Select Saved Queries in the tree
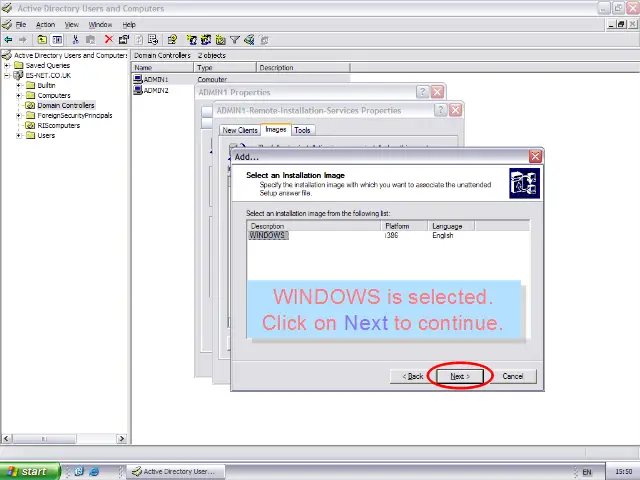 pyautogui.click(x=47, y=65)
